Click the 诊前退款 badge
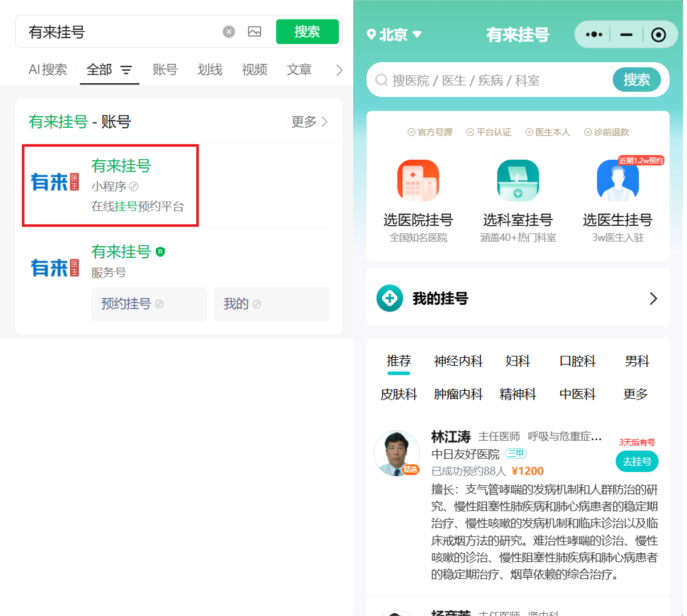Screen dimensions: 687x616 (607, 132)
